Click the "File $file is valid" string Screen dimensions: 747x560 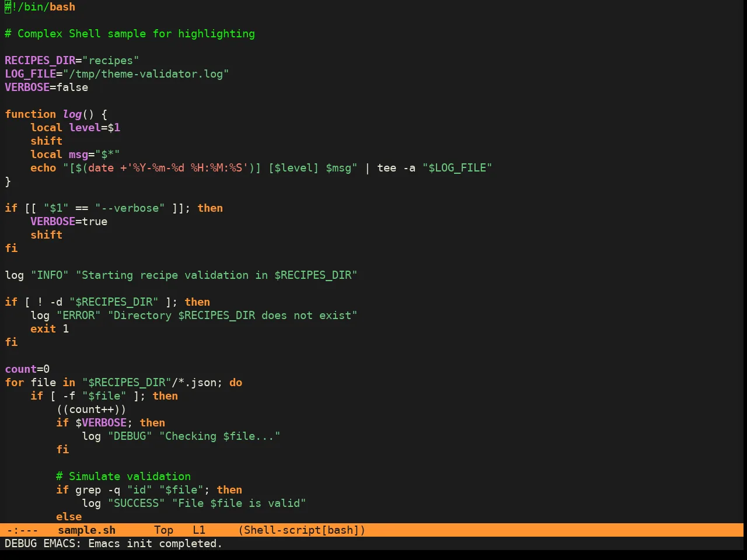point(239,503)
